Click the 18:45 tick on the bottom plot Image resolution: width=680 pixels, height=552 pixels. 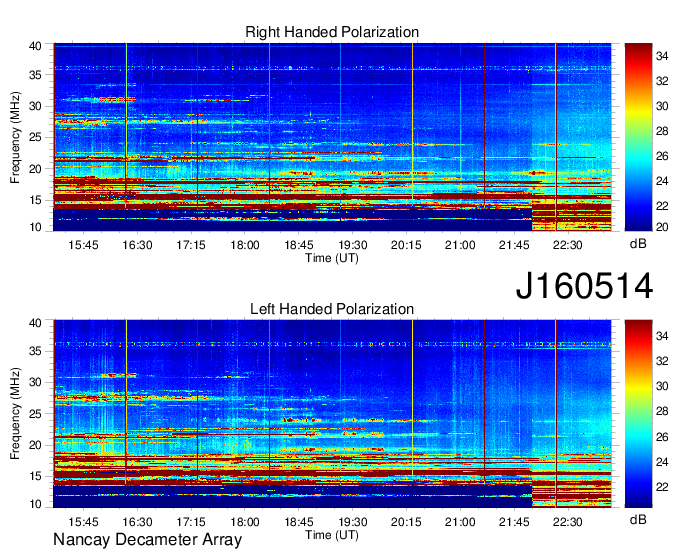pyautogui.click(x=299, y=522)
